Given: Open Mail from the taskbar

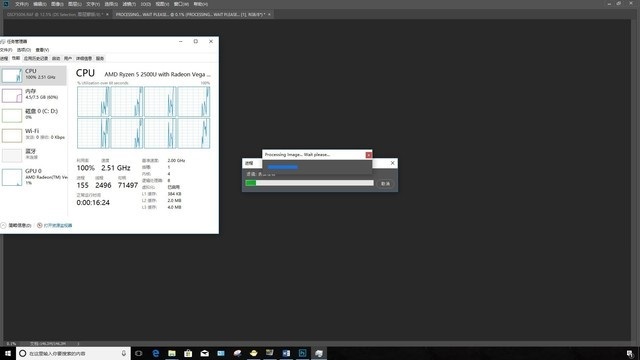Looking at the screenshot, I should pos(204,353).
